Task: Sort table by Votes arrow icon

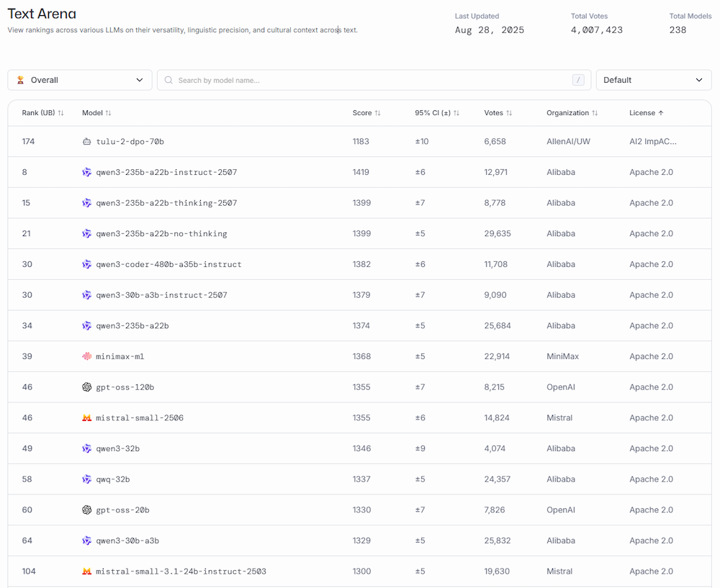Action: 509,113
